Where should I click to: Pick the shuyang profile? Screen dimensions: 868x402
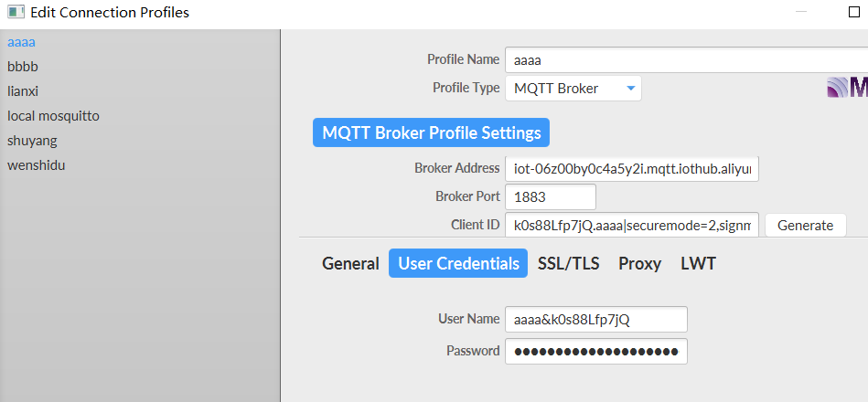point(34,141)
